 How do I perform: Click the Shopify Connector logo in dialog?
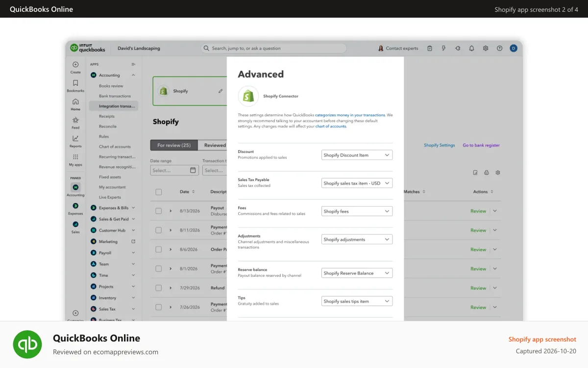[x=248, y=96]
